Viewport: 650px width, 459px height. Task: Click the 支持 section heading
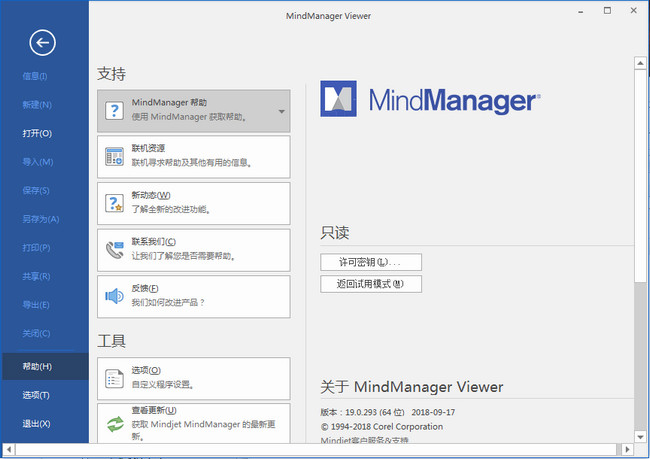click(x=112, y=73)
